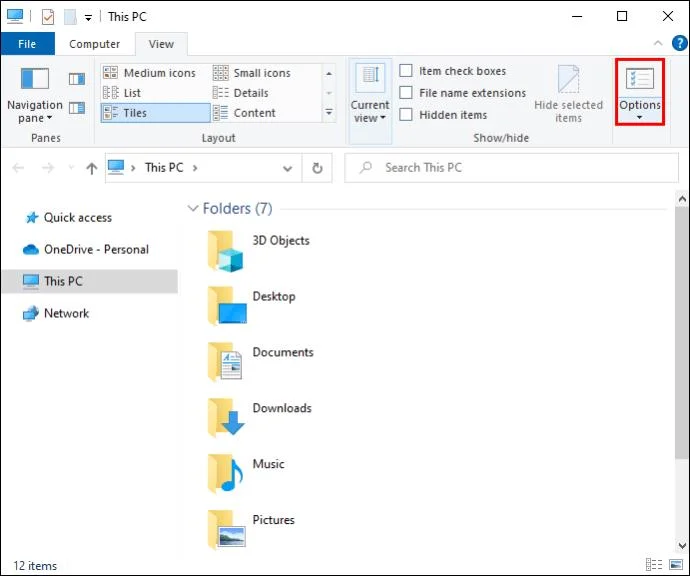Click the title bar This PC system icon

point(15,16)
